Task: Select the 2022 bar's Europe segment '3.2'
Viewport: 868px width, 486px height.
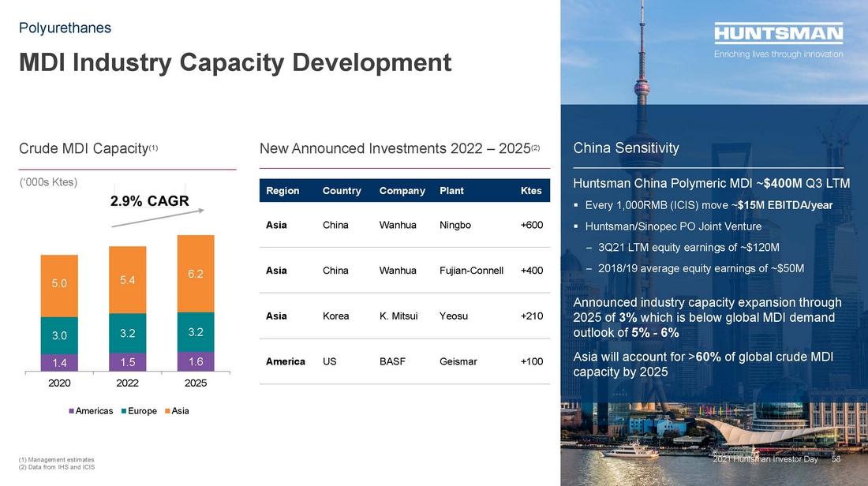Action: (127, 333)
